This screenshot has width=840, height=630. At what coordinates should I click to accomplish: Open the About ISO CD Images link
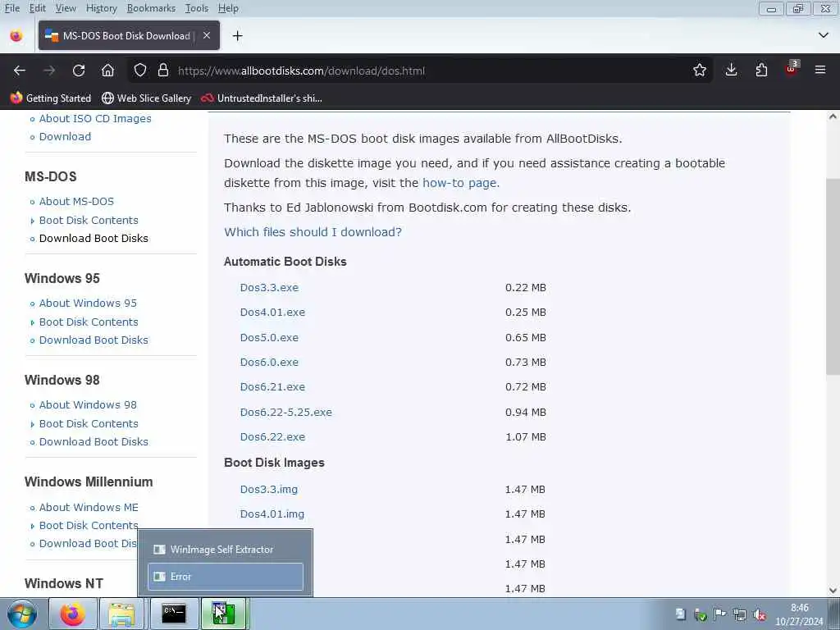pyautogui.click(x=95, y=119)
